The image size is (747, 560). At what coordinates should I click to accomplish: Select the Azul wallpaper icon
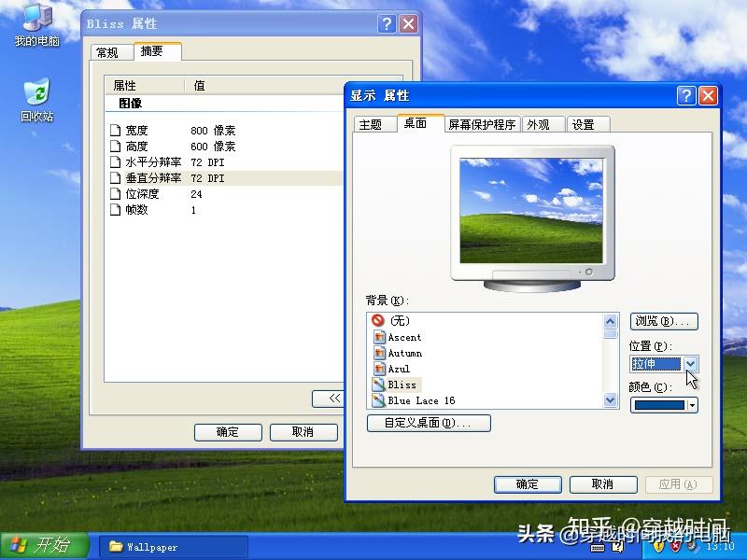tap(379, 369)
